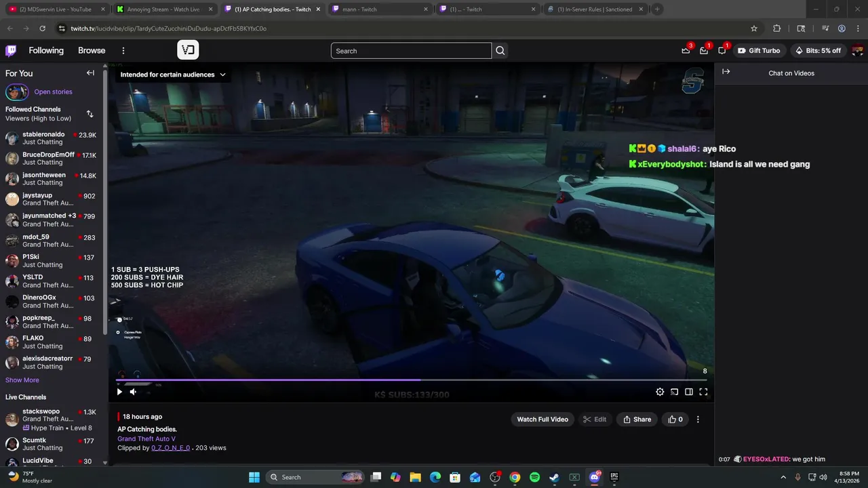Image resolution: width=868 pixels, height=488 pixels.
Task: Open Discord from the taskbar
Action: [x=595, y=477]
